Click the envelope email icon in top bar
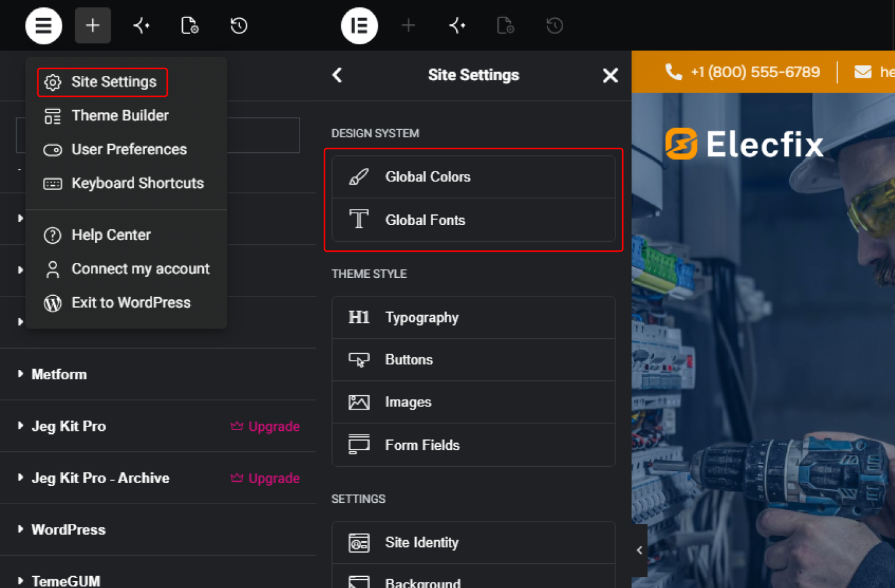The width and height of the screenshot is (895, 588). click(x=863, y=72)
